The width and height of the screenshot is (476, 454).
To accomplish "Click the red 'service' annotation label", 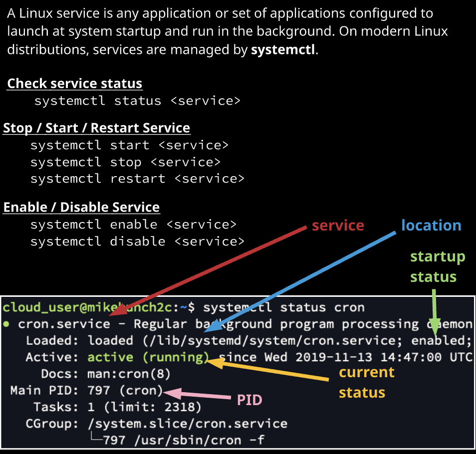I will [x=338, y=226].
